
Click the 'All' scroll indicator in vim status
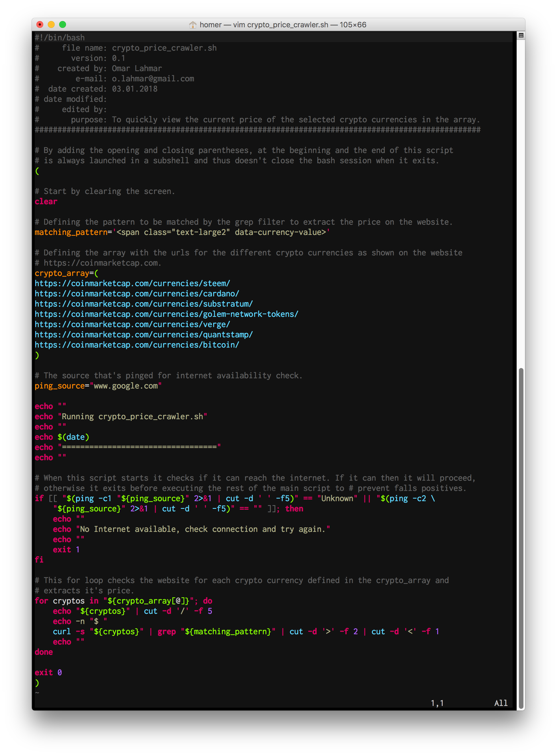(501, 703)
